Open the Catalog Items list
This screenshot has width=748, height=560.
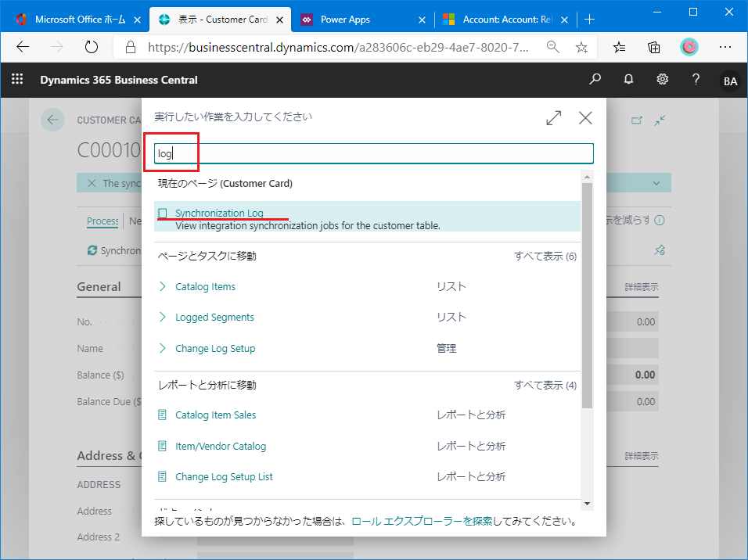coord(205,287)
